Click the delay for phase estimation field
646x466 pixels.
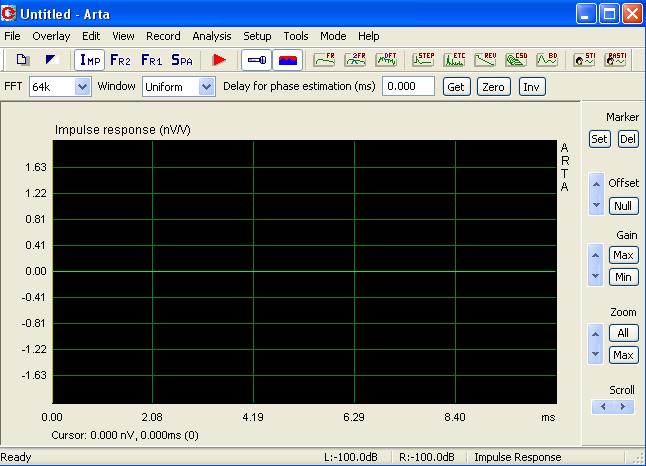tap(408, 86)
